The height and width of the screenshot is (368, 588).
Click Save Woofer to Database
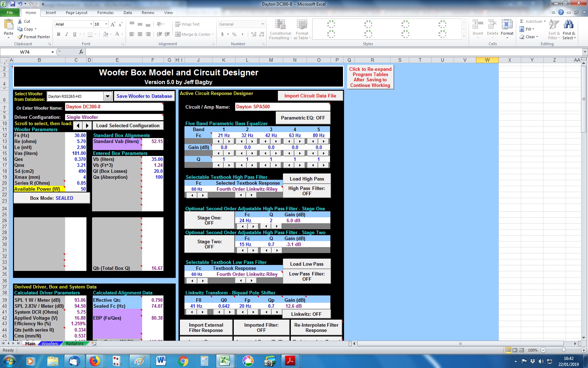[x=144, y=96]
